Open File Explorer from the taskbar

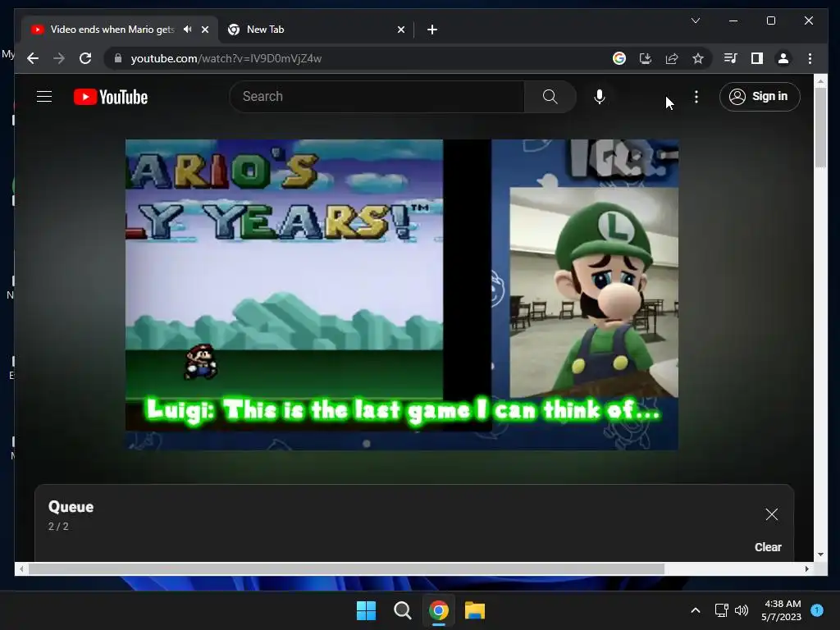tap(475, 610)
